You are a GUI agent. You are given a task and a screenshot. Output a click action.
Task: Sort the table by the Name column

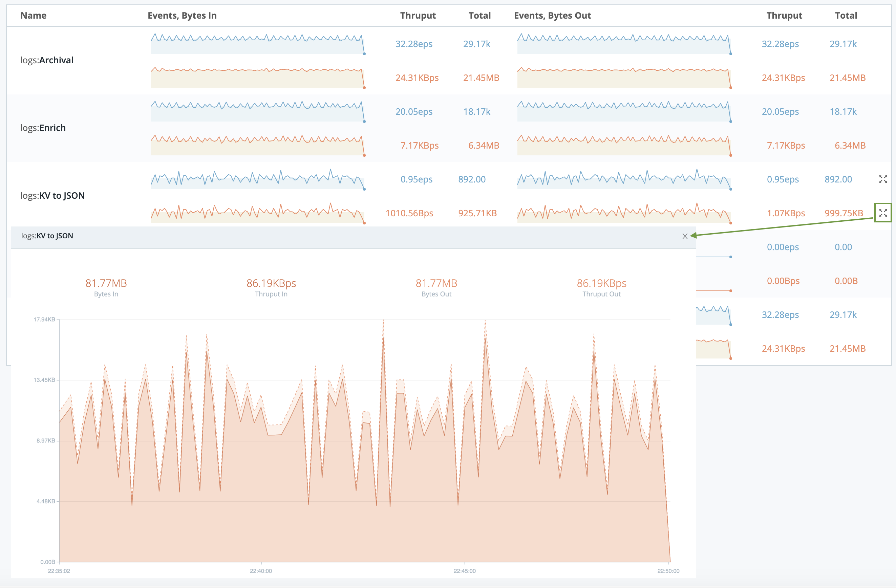point(34,16)
